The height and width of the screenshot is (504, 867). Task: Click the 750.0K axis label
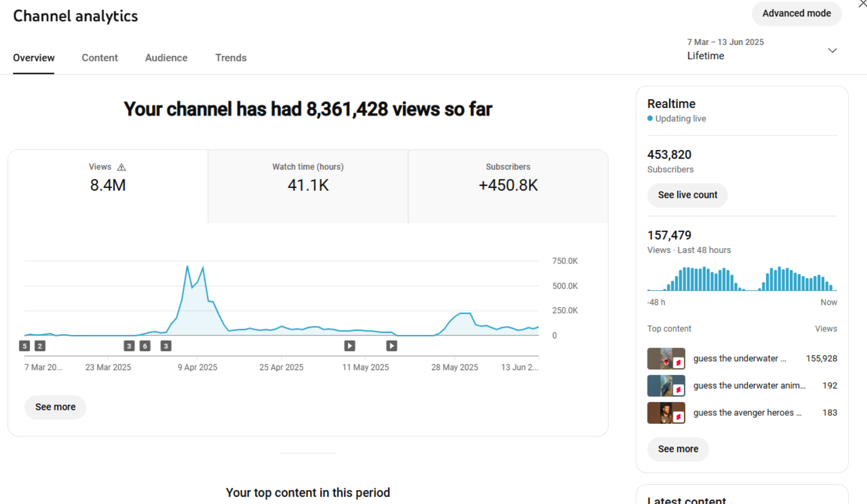pos(565,261)
